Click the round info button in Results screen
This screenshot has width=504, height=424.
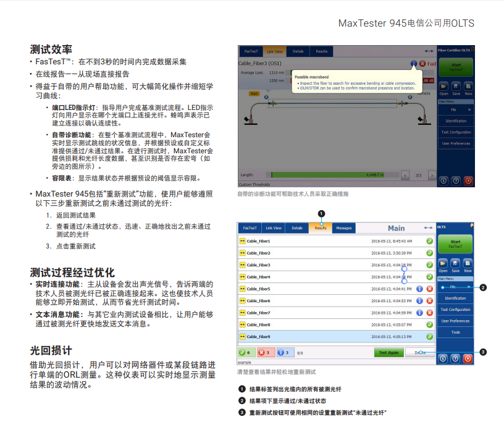pos(443,358)
